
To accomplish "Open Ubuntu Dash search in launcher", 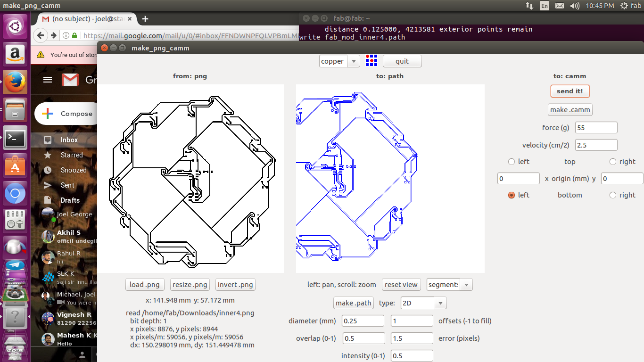I will coord(15,26).
